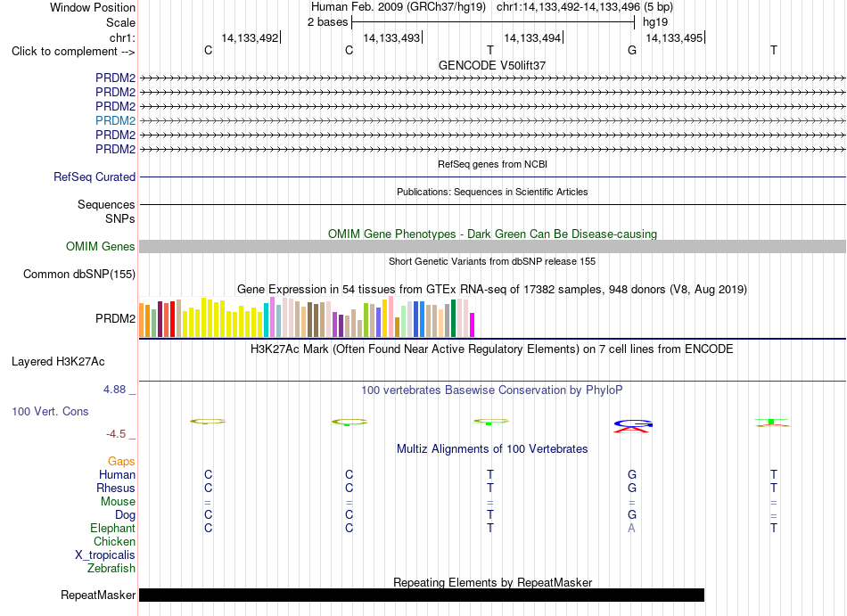
Task: Click the magenta last bar in GTEx chart
Action: [473, 325]
